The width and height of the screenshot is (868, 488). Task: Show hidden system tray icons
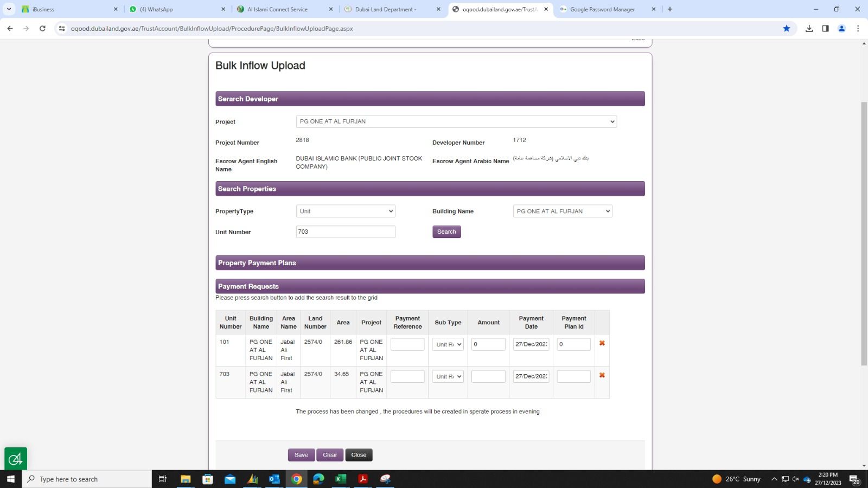(x=774, y=479)
